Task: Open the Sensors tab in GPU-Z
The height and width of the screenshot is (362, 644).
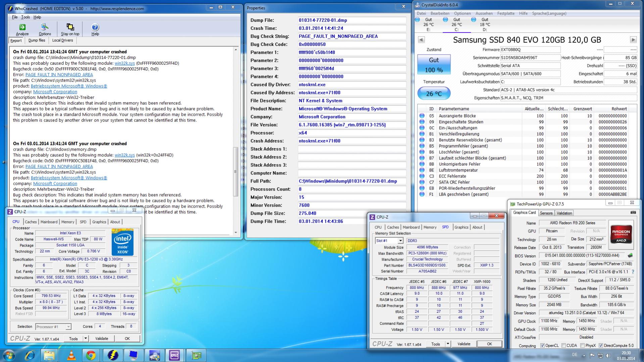Action: point(546,213)
